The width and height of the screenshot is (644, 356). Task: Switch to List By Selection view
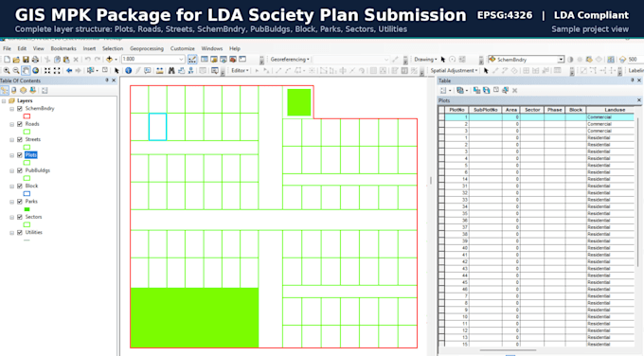pos(33,90)
